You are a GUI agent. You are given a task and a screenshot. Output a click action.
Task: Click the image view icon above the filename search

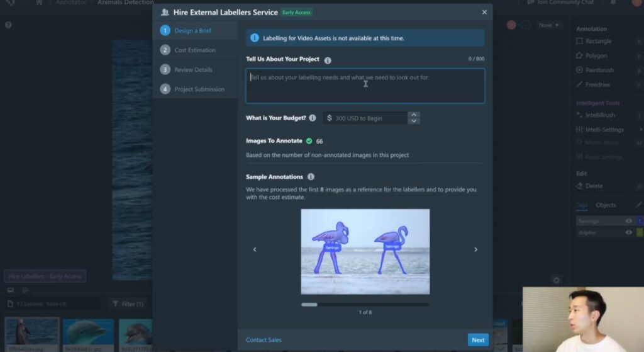(10, 290)
